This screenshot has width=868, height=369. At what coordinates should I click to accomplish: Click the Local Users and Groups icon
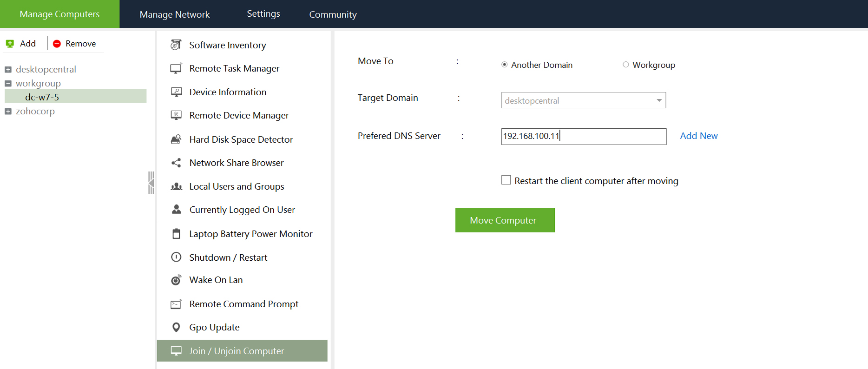click(x=176, y=186)
